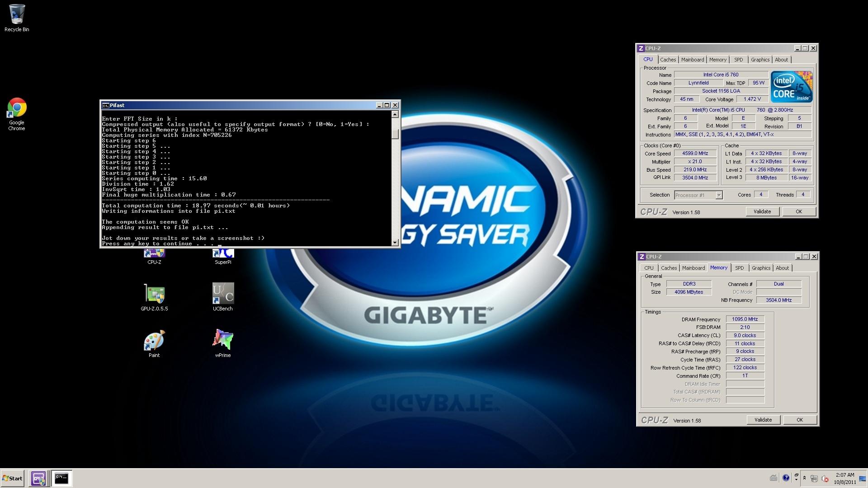Click the blue help question mark icon
The image size is (868, 488).
(786, 478)
